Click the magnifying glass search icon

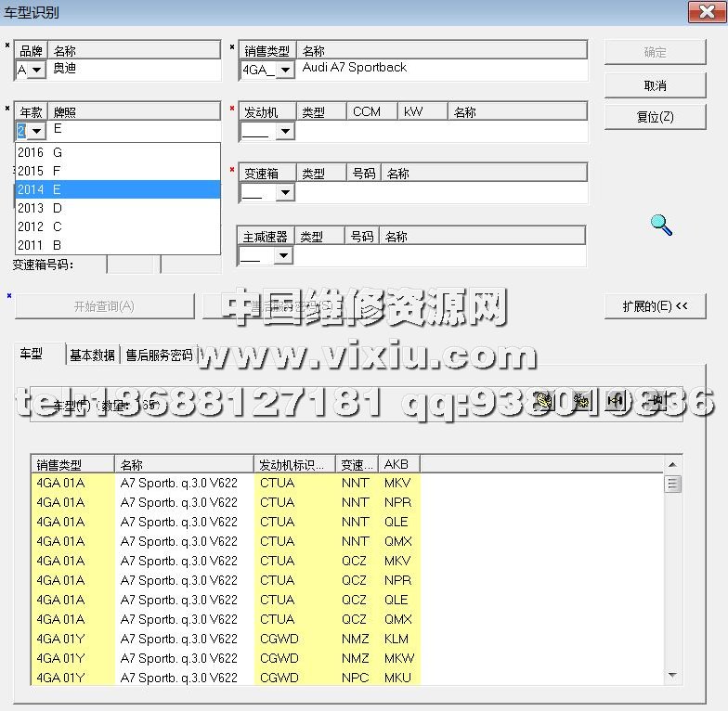pos(661,224)
